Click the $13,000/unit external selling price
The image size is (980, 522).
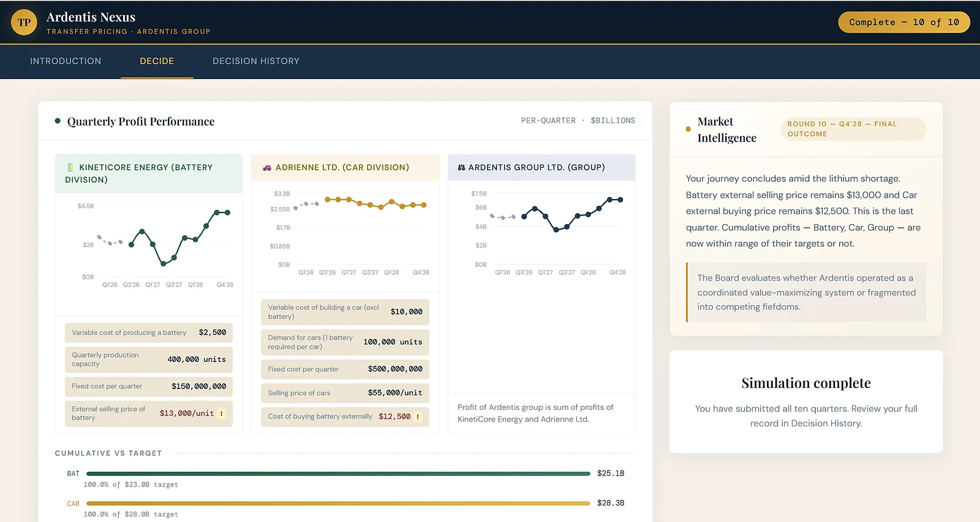(x=187, y=414)
